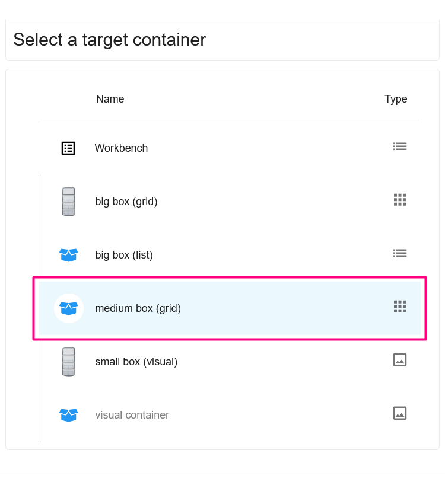Click image type icon for small box (visual)
Screen dimensions: 445x504
(400, 360)
